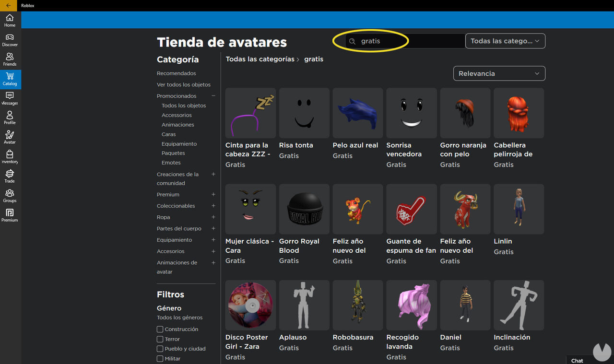Open Risa tonta face item
614x364 pixels.
click(304, 124)
